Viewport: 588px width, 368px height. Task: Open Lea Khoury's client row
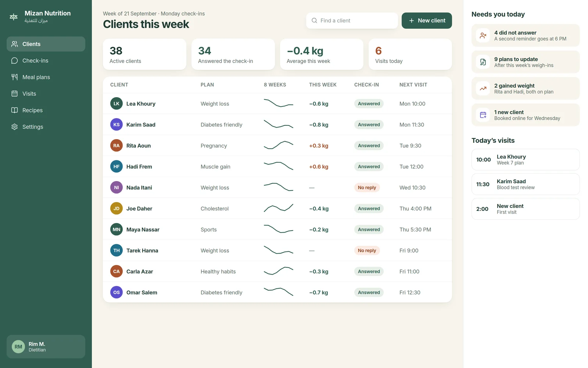(x=277, y=104)
